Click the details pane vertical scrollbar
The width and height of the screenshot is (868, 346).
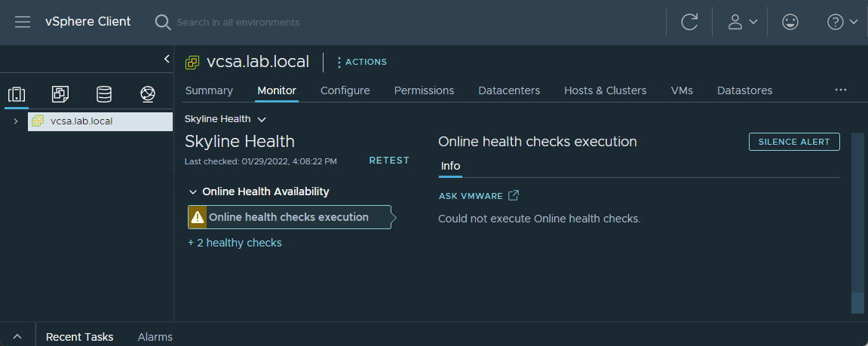857,224
